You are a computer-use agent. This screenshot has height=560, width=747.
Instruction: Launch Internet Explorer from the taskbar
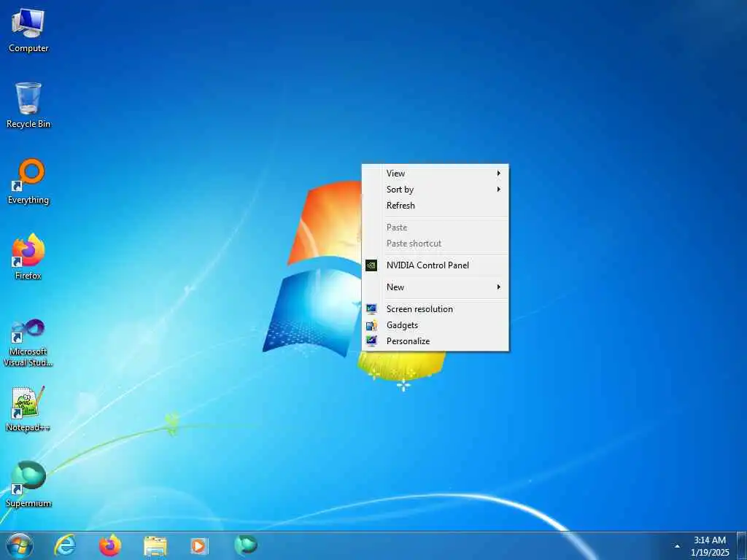pos(65,545)
